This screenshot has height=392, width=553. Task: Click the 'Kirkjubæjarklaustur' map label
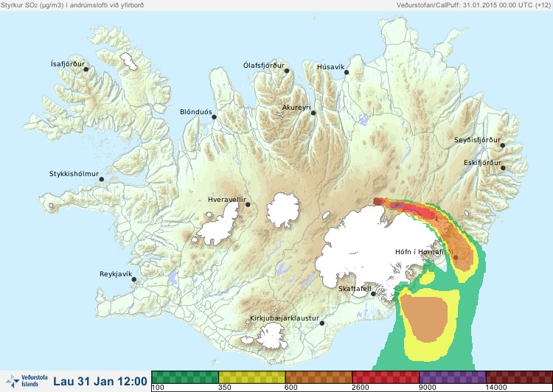click(x=285, y=318)
